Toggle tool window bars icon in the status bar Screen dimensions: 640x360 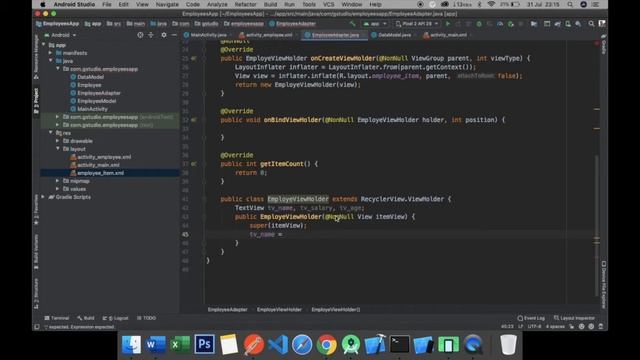point(37,327)
